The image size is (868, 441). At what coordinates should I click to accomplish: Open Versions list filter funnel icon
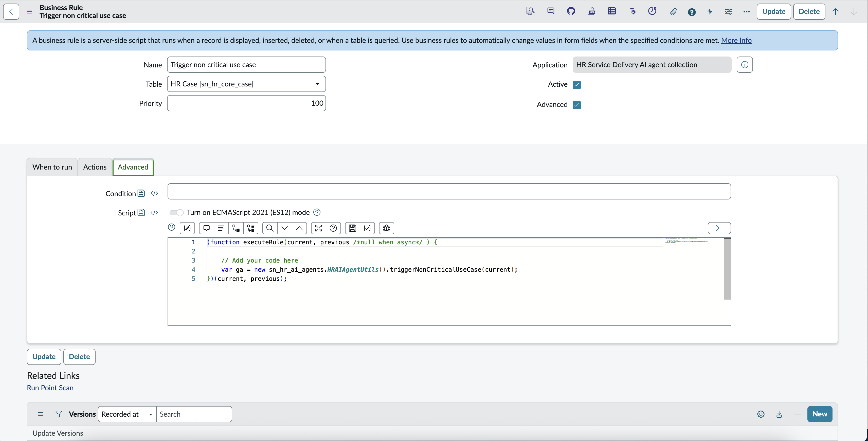[x=59, y=414]
